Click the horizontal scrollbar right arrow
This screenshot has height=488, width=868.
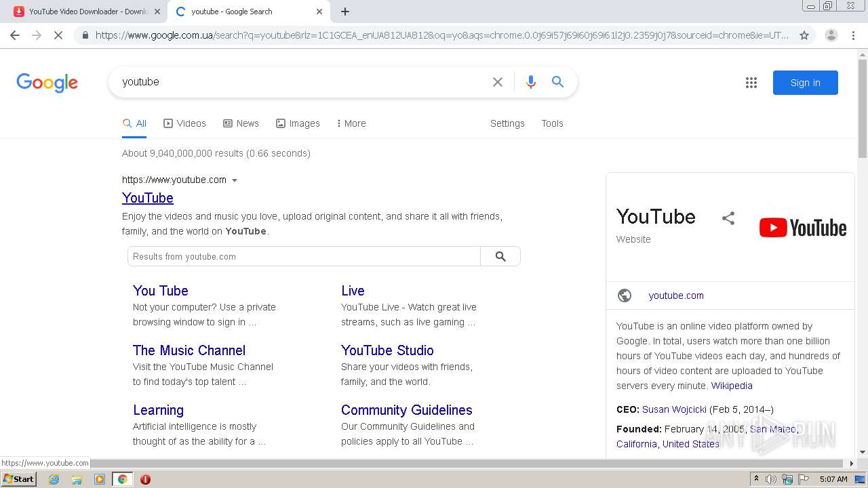click(852, 464)
